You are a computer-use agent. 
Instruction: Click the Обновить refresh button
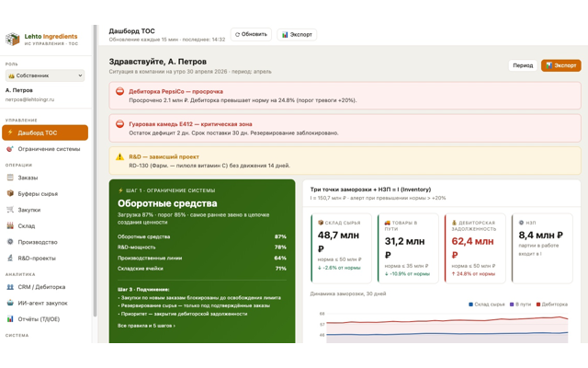pos(251,34)
